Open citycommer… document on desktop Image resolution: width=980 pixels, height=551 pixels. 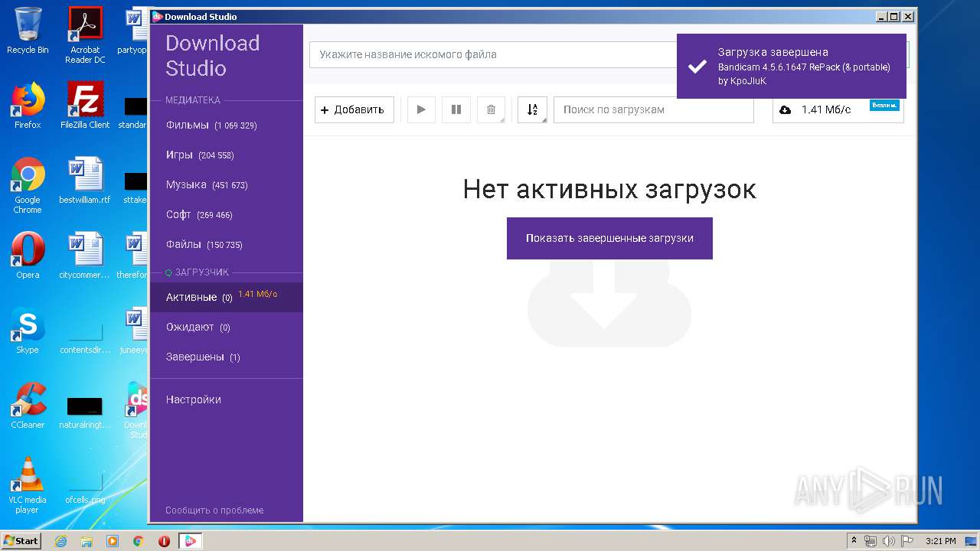coord(85,255)
